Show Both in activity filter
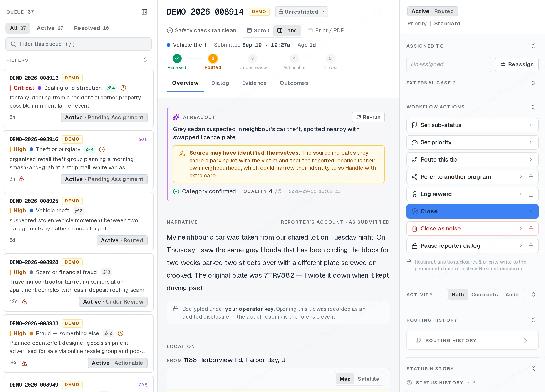 (458, 294)
